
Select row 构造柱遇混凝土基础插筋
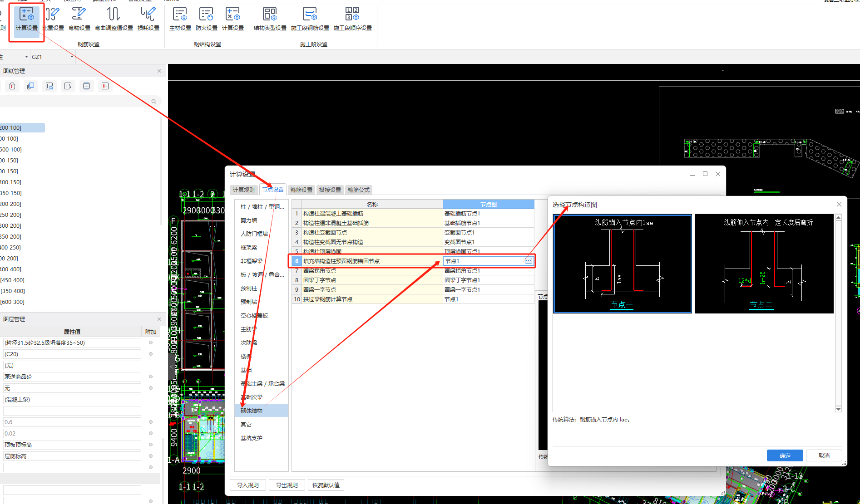372,213
